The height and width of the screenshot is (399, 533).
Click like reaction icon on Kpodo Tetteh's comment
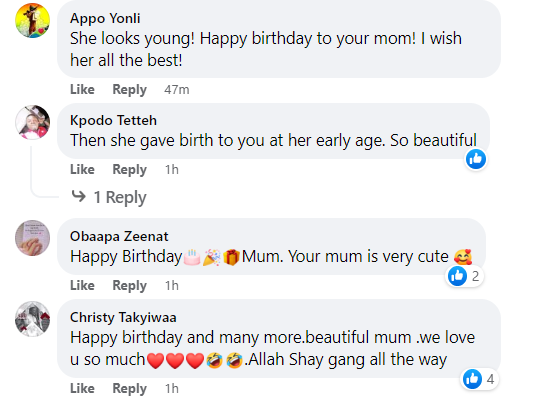point(476,159)
